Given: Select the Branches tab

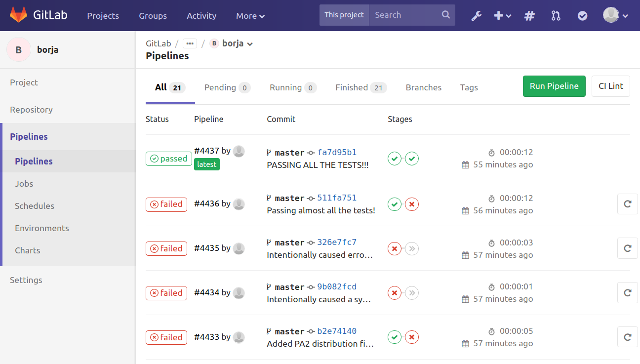Looking at the screenshot, I should (423, 87).
